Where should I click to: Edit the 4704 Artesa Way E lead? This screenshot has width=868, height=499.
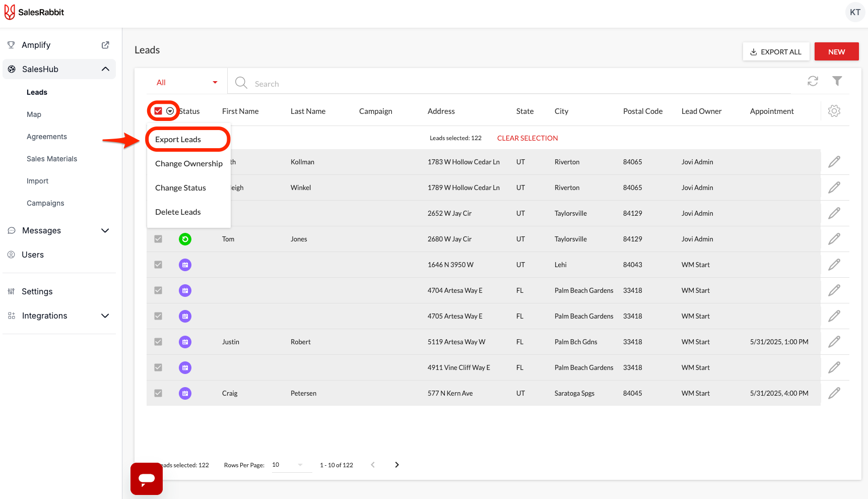[x=834, y=290]
